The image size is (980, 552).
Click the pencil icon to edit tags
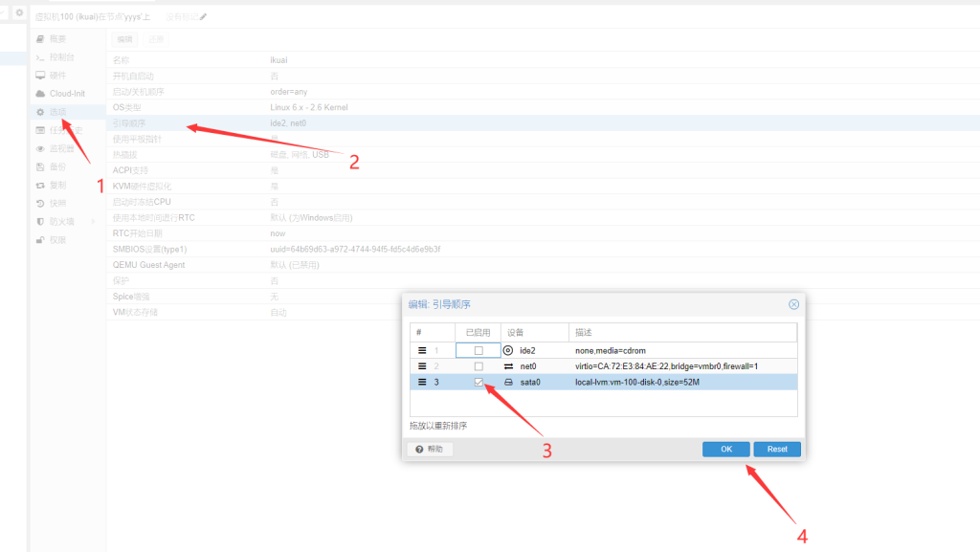(x=203, y=17)
